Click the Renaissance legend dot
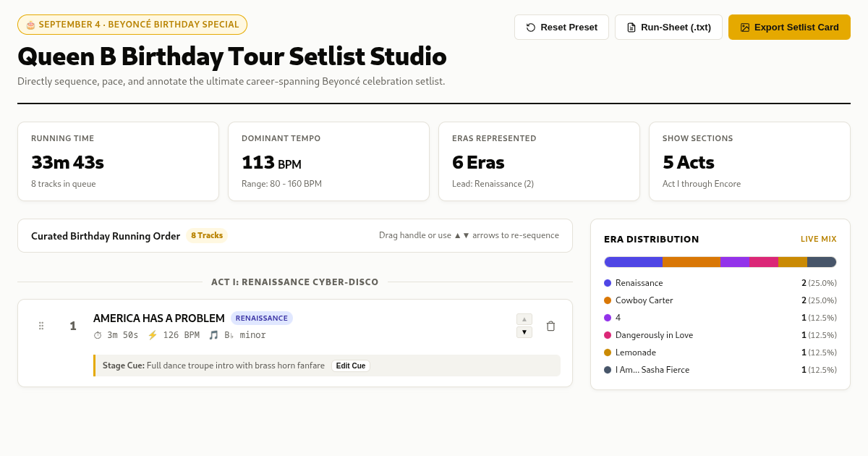This screenshot has width=868, height=456. 608,283
